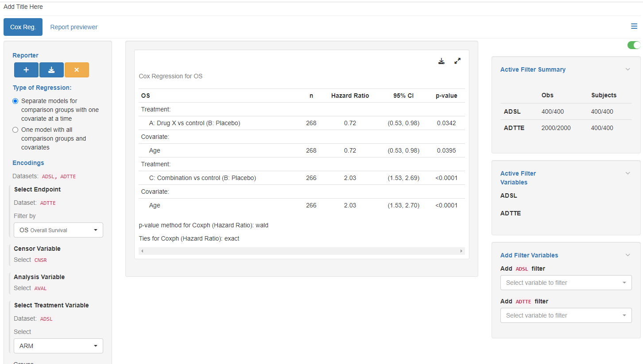
Task: Reset the Reporter with the orange button
Action: click(77, 70)
